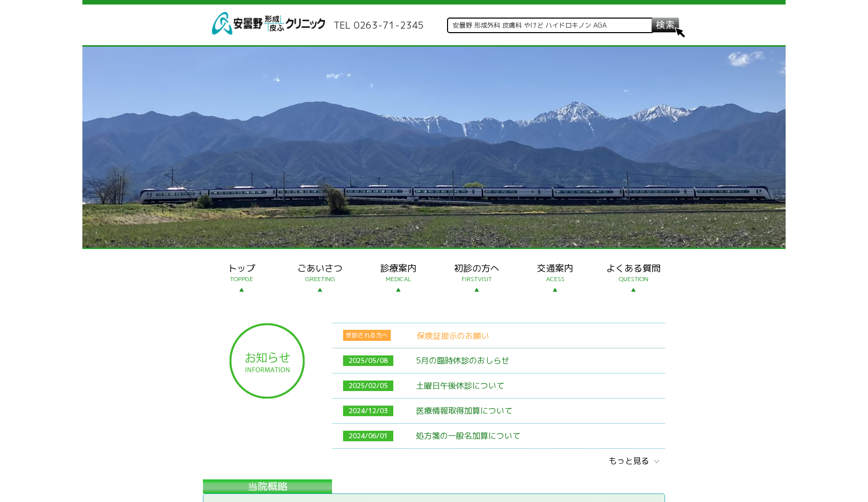
Task: Open 処方箋の一般名加算について announcement
Action: pyautogui.click(x=468, y=436)
